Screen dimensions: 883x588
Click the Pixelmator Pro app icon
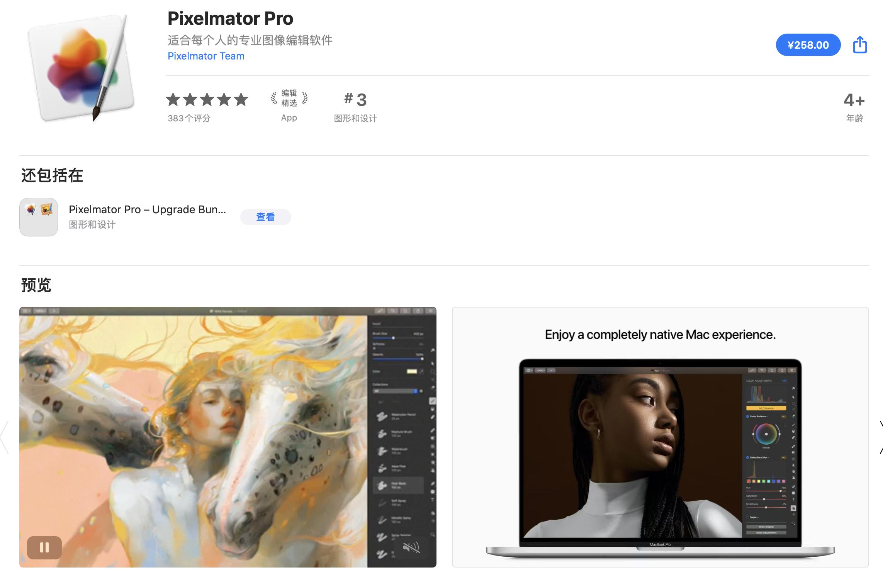pos(81,68)
